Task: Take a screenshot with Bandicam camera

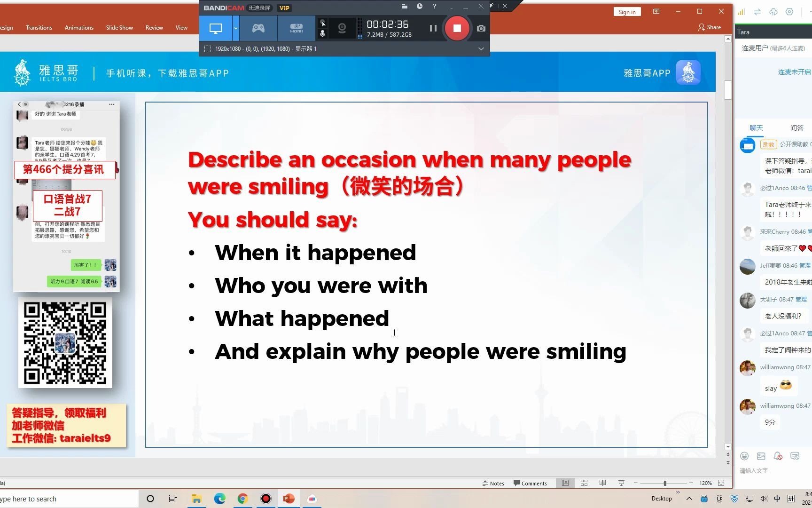Action: pos(481,28)
